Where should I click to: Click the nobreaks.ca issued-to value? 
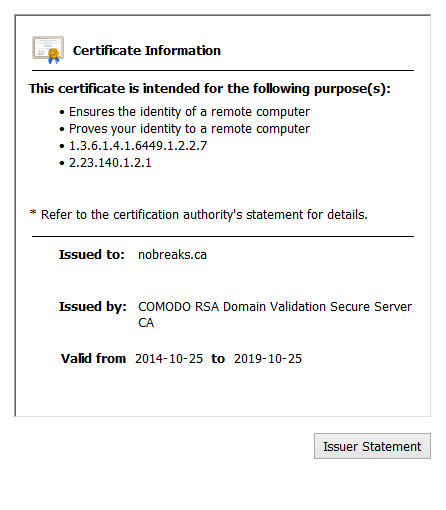point(172,255)
